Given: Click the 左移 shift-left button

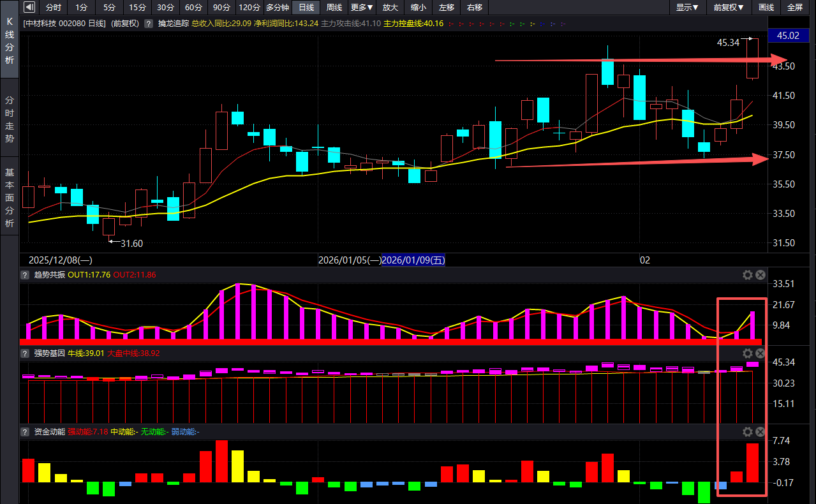Looking at the screenshot, I should (x=447, y=8).
